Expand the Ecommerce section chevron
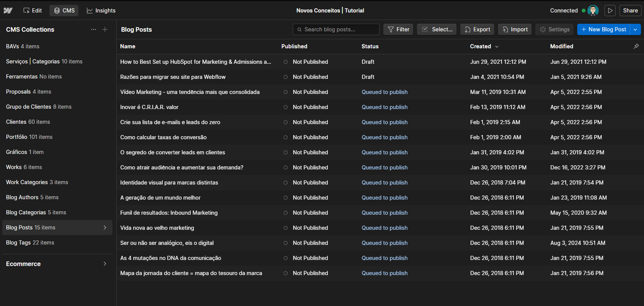The height and width of the screenshot is (306, 644). 105,264
